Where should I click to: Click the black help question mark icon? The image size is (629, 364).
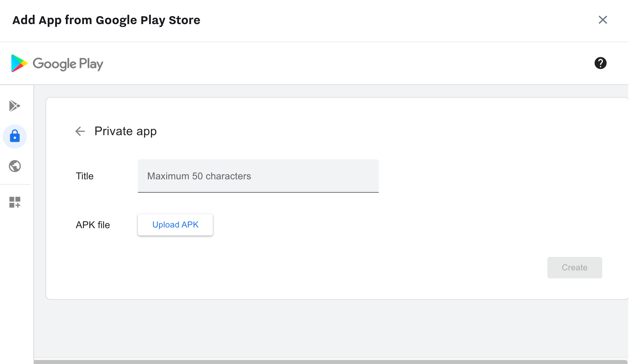(600, 63)
